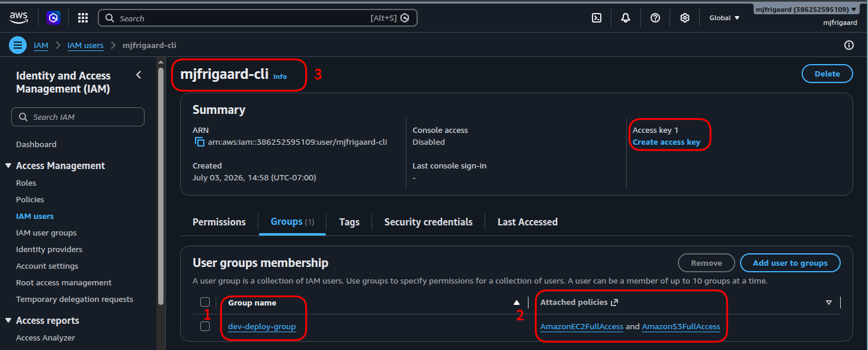Open IAM user groups in sidebar
Image resolution: width=868 pixels, height=350 pixels.
pyautogui.click(x=46, y=233)
